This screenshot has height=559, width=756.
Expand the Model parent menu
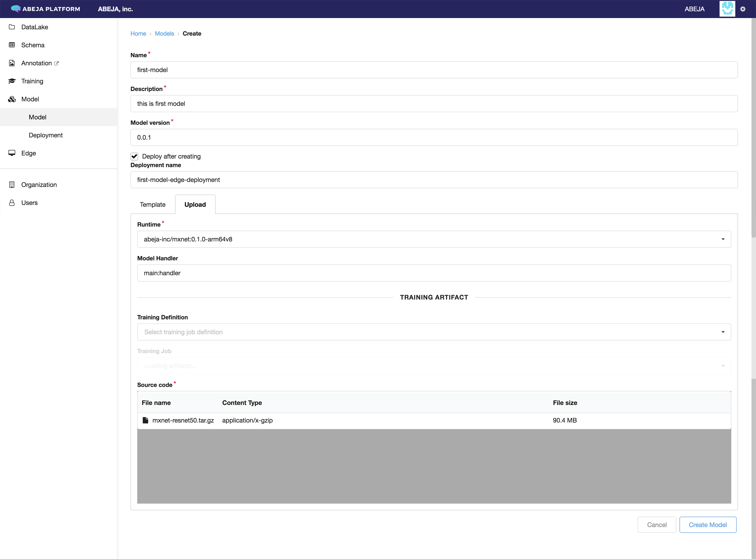(59, 99)
